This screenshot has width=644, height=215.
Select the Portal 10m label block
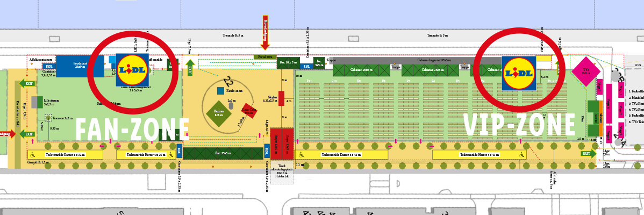(264, 56)
